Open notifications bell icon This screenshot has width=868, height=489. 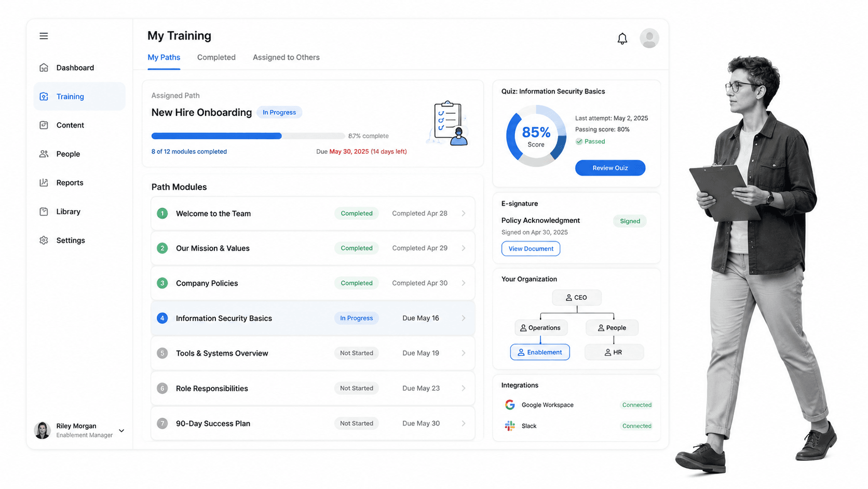click(x=622, y=38)
